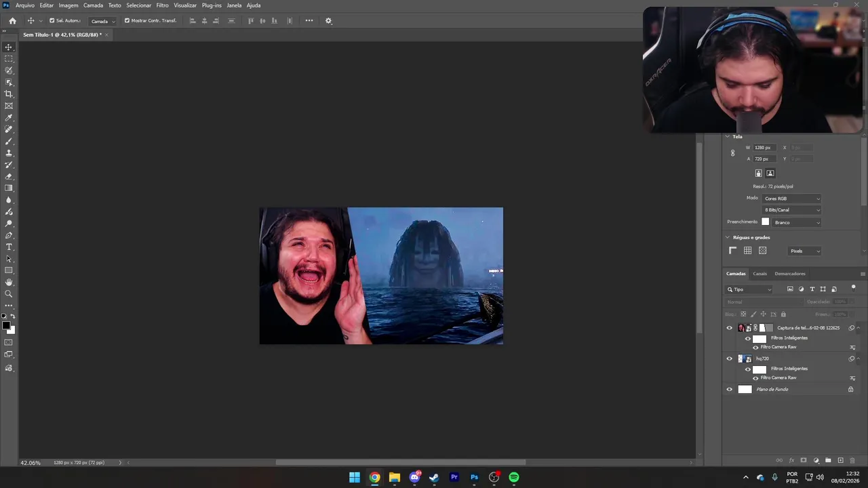Open Google Chrome from the taskbar
Viewport: 868px width, 488px height.
pos(374,477)
